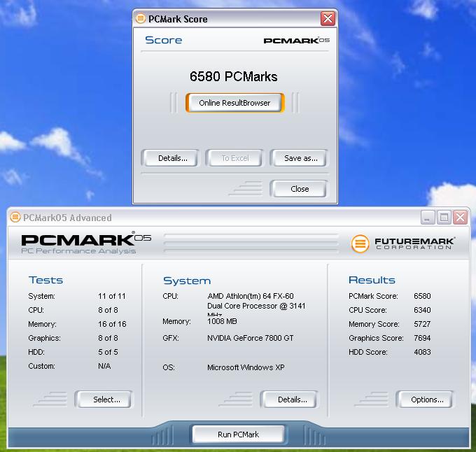The width and height of the screenshot is (476, 452).
Task: Click the memory value 1008 MB
Action: pos(222,321)
